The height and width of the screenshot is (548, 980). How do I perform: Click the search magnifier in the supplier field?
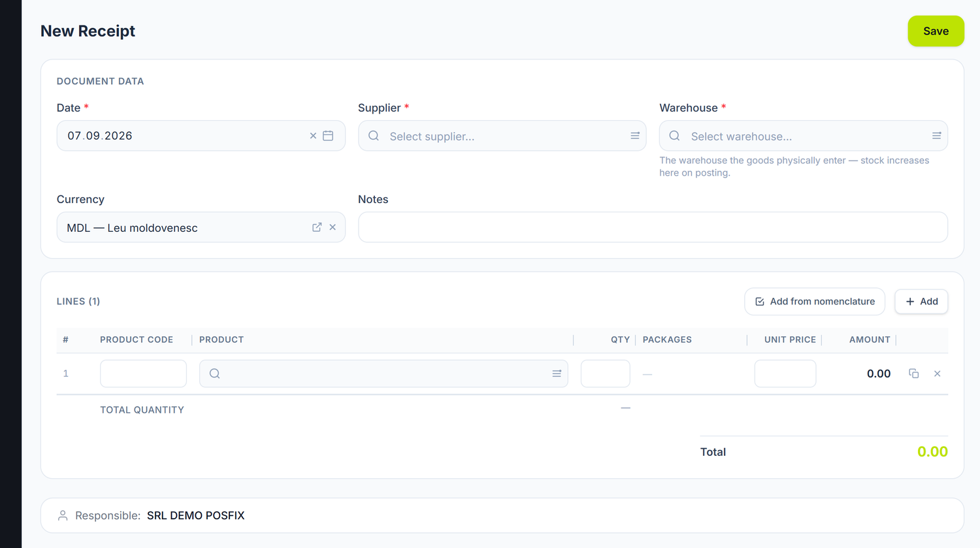point(374,136)
